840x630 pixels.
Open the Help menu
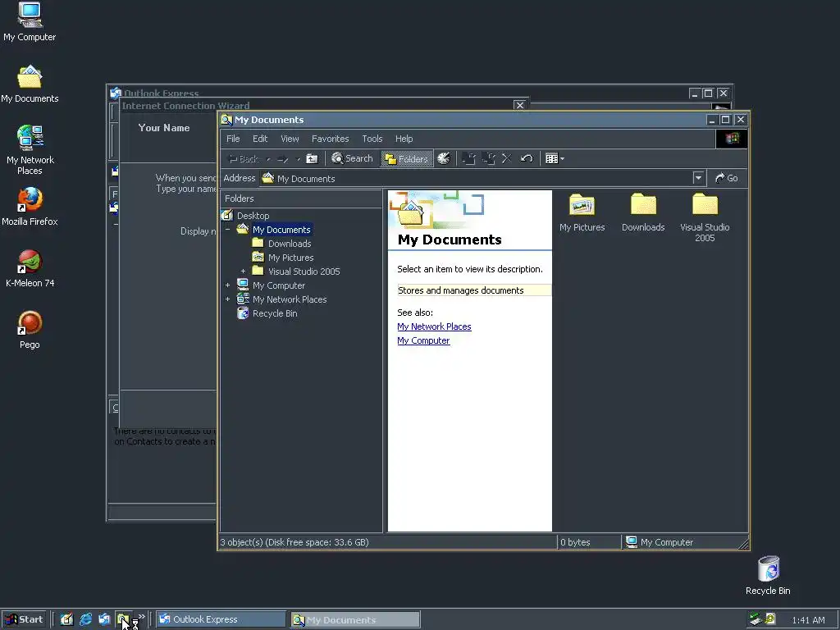(x=404, y=139)
